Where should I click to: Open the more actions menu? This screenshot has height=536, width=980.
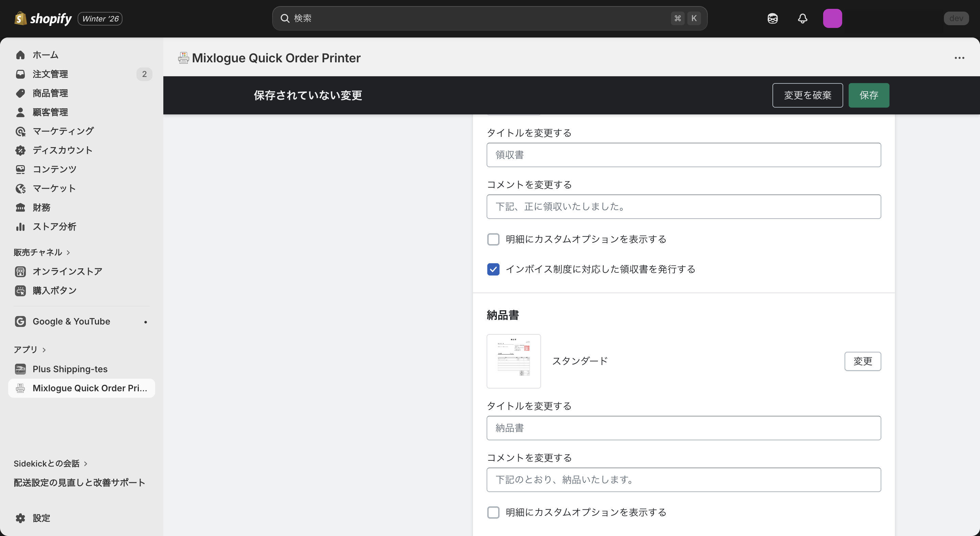point(960,58)
